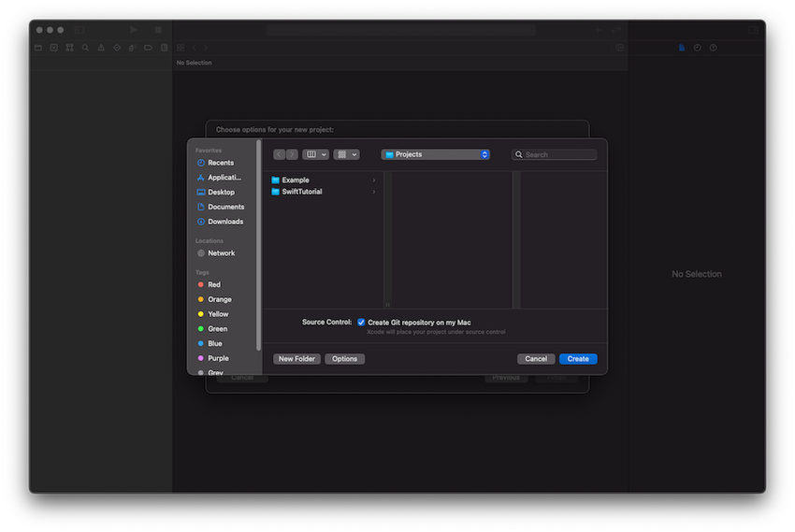Go forward in Xcode editor history
795x532 pixels.
(206, 48)
